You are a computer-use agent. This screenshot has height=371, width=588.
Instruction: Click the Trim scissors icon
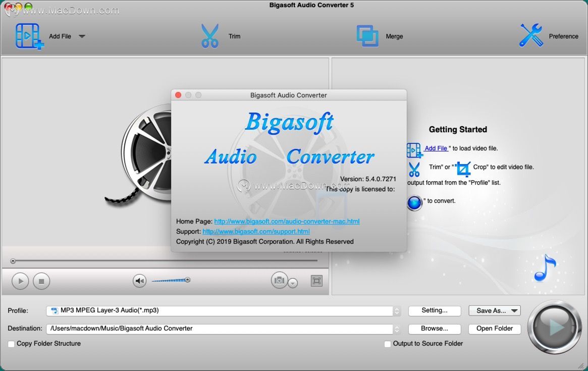(x=209, y=36)
